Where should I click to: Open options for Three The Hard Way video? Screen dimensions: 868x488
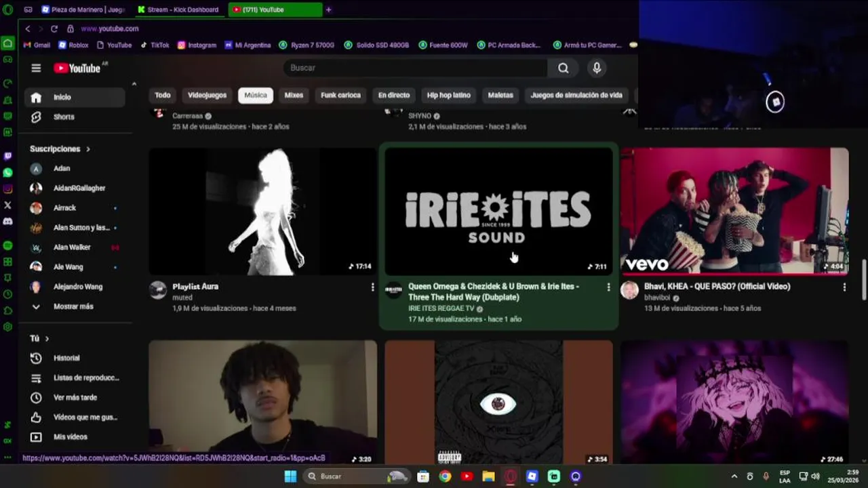pos(608,287)
